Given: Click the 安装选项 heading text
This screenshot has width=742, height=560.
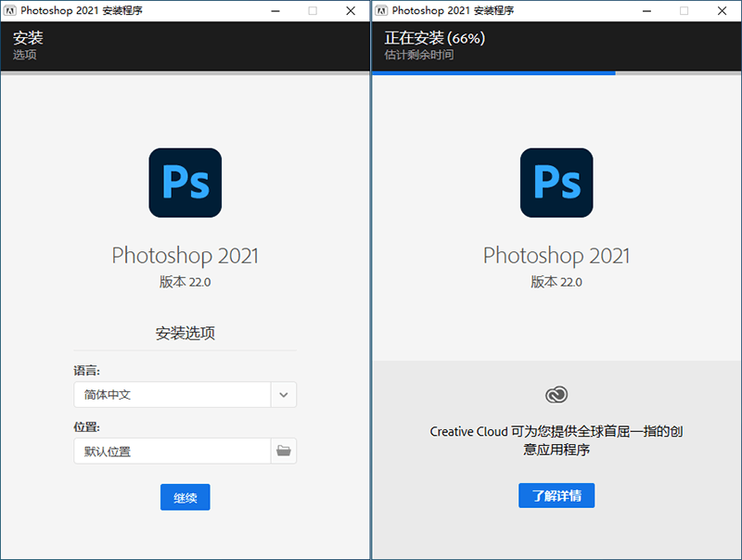Looking at the screenshot, I should [x=185, y=334].
